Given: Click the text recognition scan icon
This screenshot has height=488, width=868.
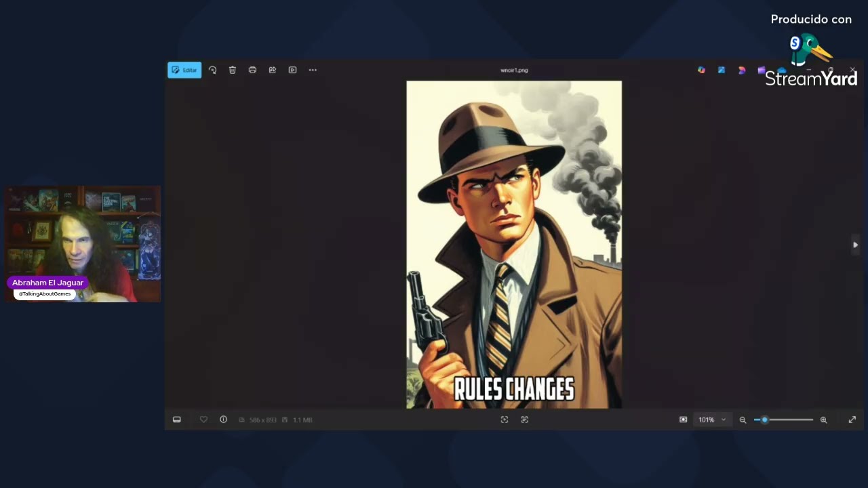Looking at the screenshot, I should 524,420.
